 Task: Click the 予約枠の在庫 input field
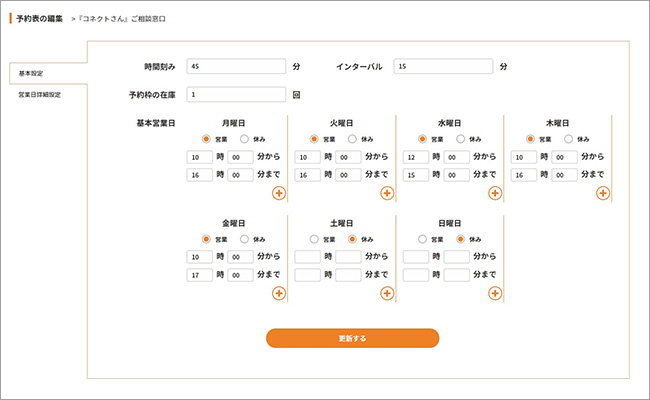coord(236,95)
